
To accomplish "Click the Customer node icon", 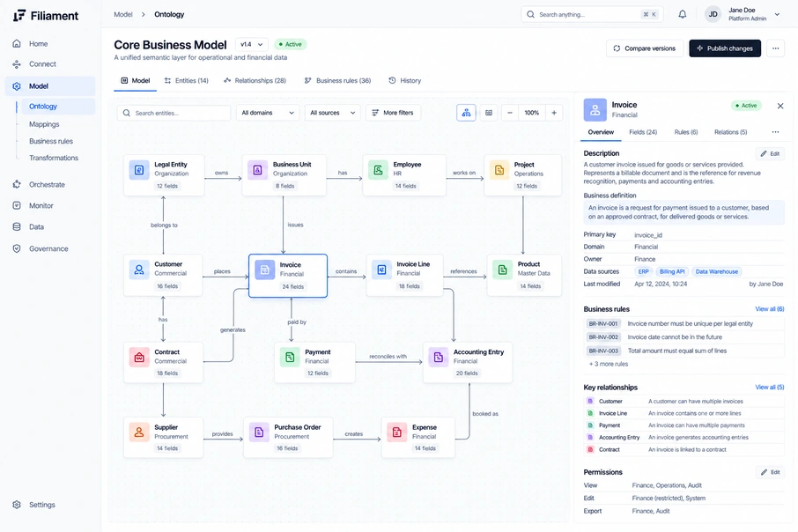I will pyautogui.click(x=139, y=270).
